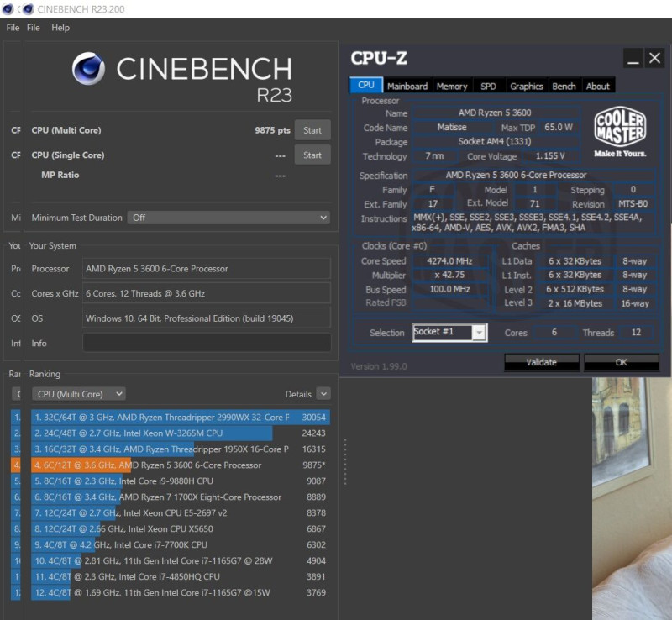Select ranking row AMD Ryzen 7 1700X
The width and height of the screenshot is (672, 620).
pos(181,497)
